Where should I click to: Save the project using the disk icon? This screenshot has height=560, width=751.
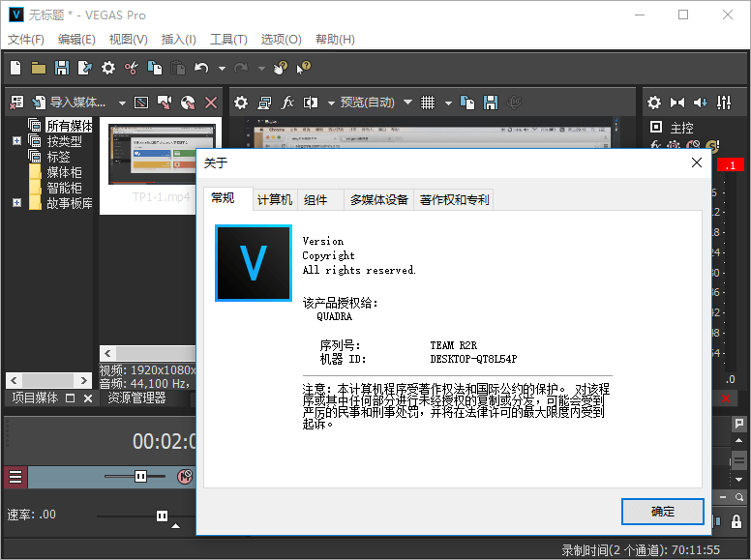(x=62, y=68)
